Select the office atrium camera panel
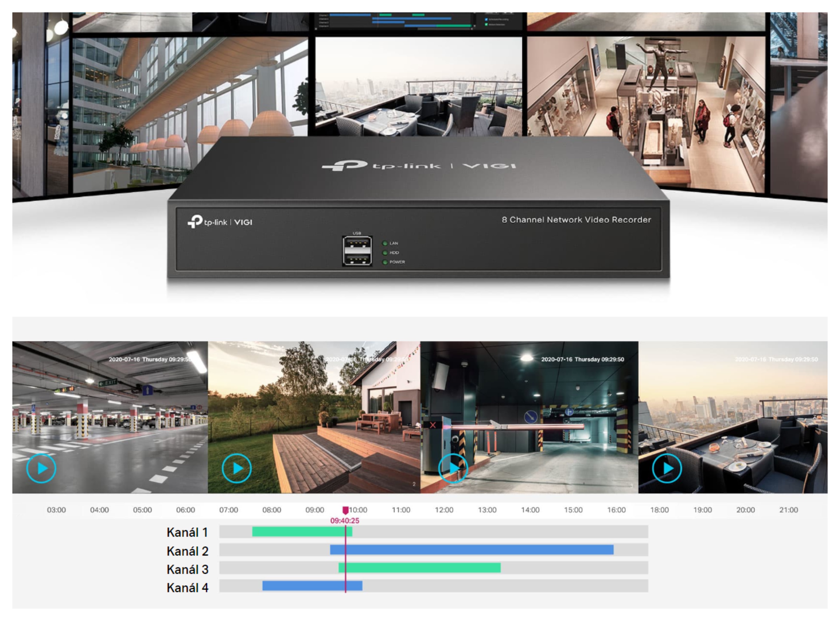This screenshot has height=621, width=840. tap(190, 113)
